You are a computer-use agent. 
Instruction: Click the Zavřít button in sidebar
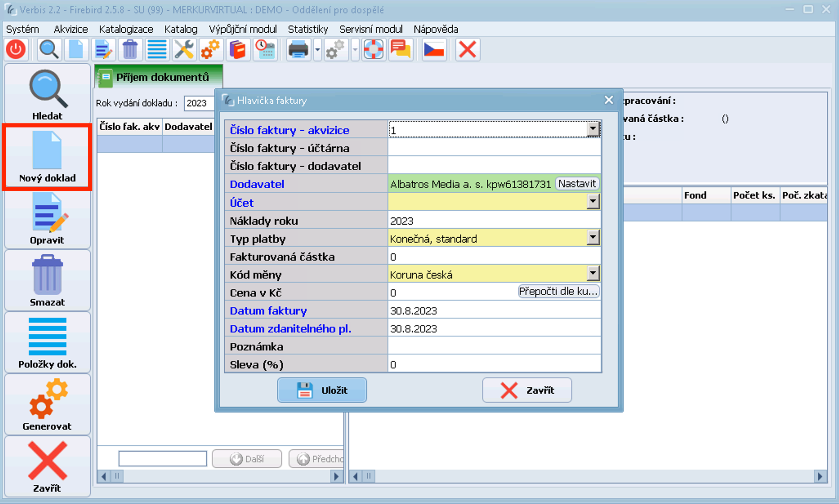(47, 467)
